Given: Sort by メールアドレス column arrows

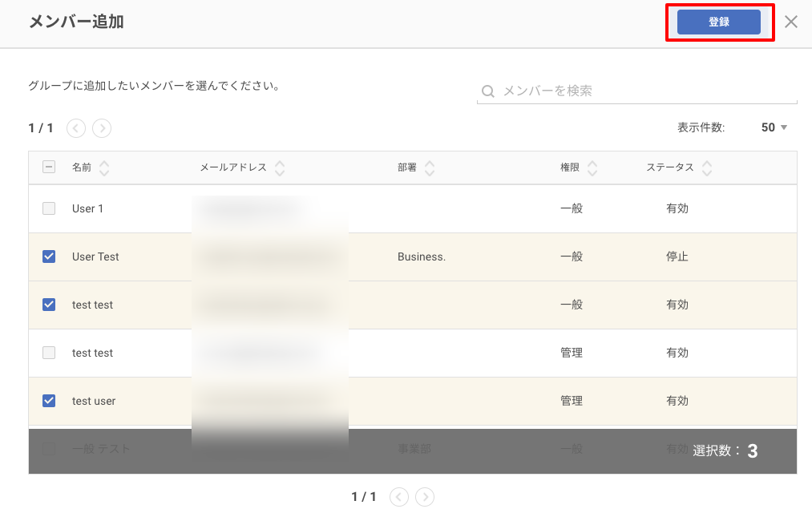Looking at the screenshot, I should [280, 168].
